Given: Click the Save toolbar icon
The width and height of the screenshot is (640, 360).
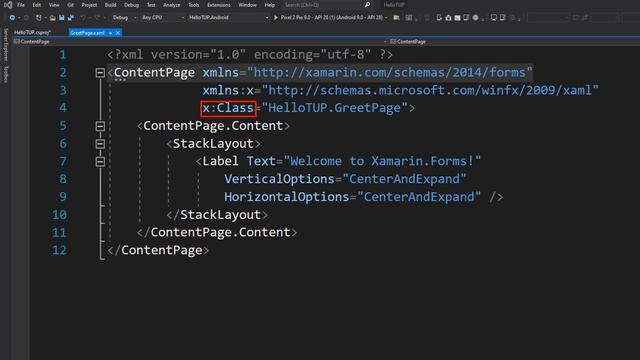Looking at the screenshot, I should 62,18.
